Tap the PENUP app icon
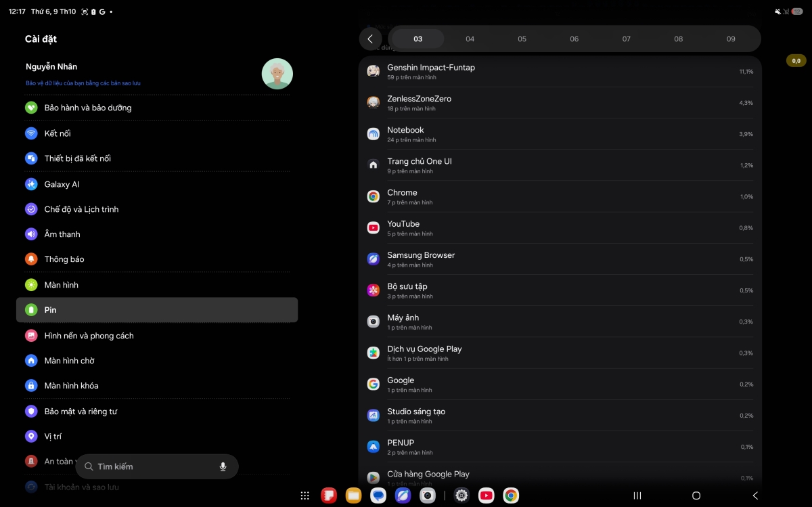The width and height of the screenshot is (812, 507). click(x=373, y=447)
